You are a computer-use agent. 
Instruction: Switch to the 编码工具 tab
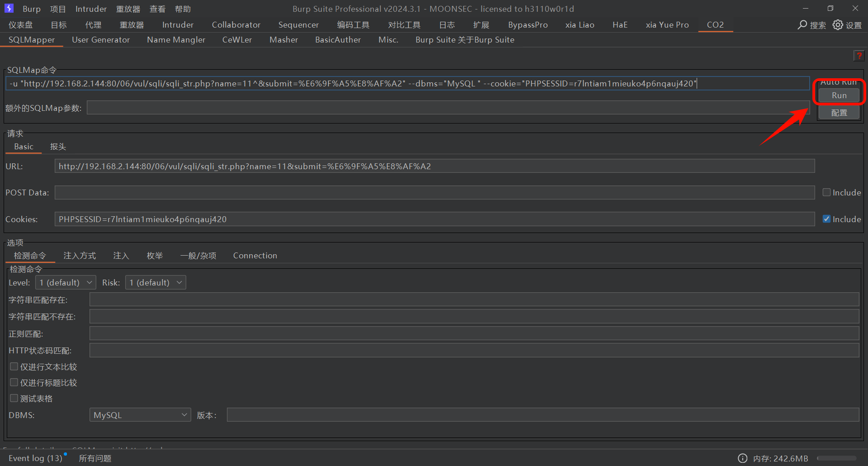pos(353,25)
